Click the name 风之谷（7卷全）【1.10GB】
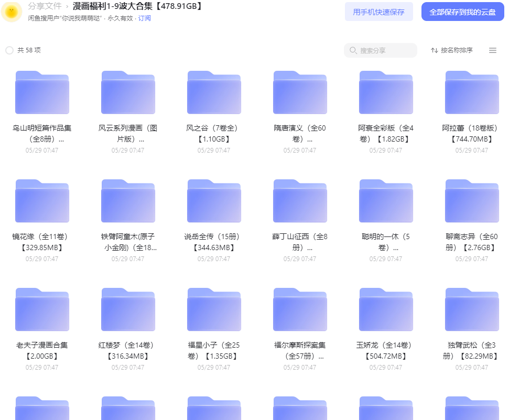 [214, 134]
